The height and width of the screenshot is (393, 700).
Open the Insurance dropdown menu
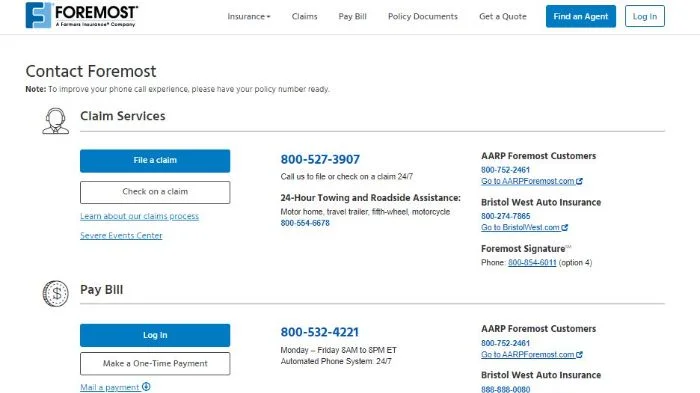click(x=249, y=17)
